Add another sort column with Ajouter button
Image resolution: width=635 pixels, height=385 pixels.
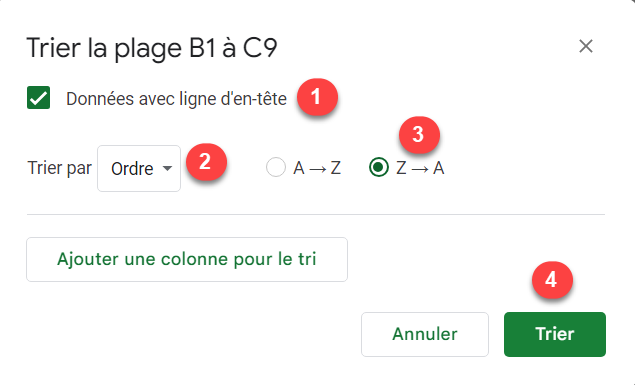[x=187, y=260]
